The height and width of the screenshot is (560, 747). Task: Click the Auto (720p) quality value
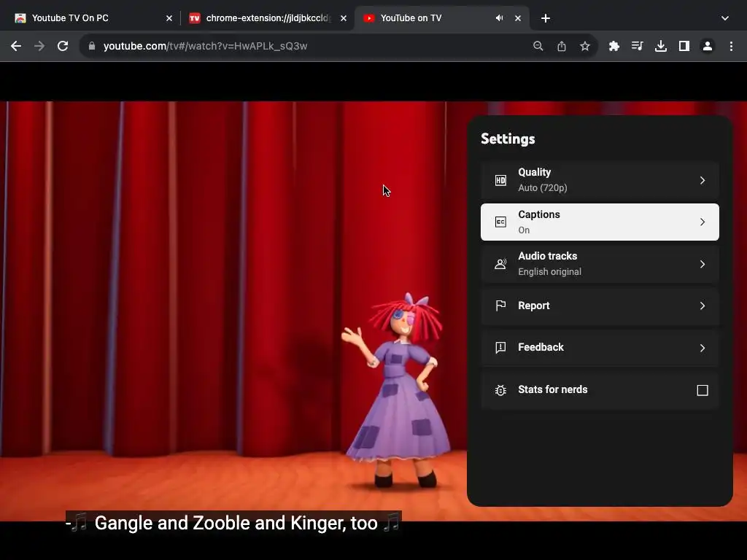[543, 188]
